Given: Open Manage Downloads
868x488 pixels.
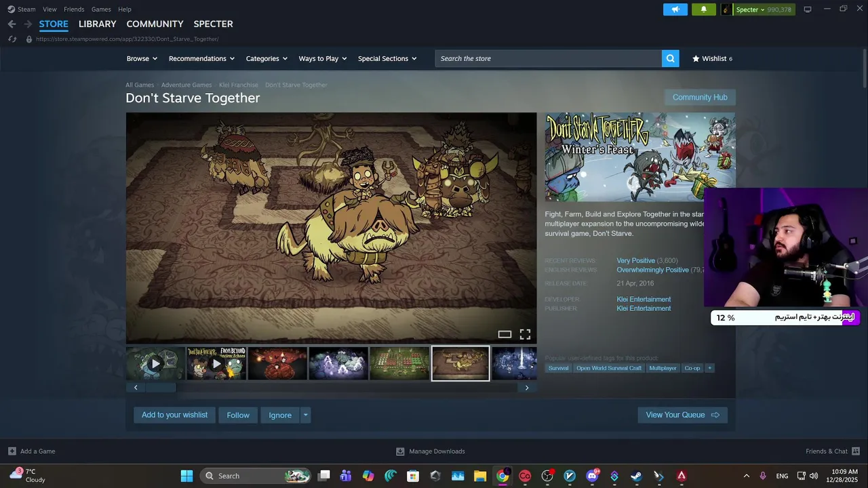Looking at the screenshot, I should pos(431,451).
